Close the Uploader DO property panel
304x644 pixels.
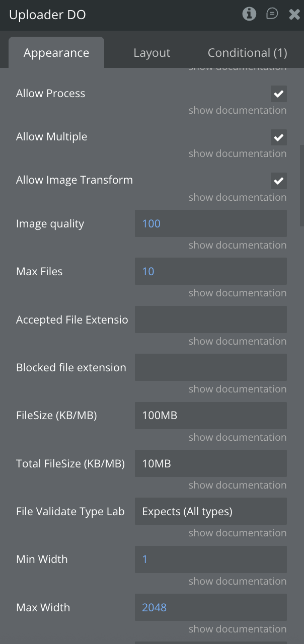coord(294,15)
